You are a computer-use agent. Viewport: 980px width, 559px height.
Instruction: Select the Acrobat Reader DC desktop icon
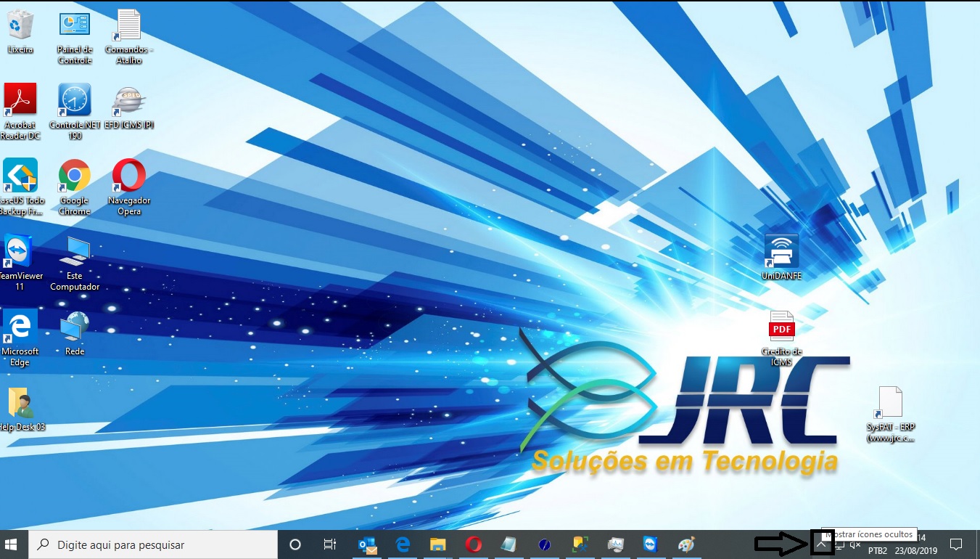(x=20, y=111)
